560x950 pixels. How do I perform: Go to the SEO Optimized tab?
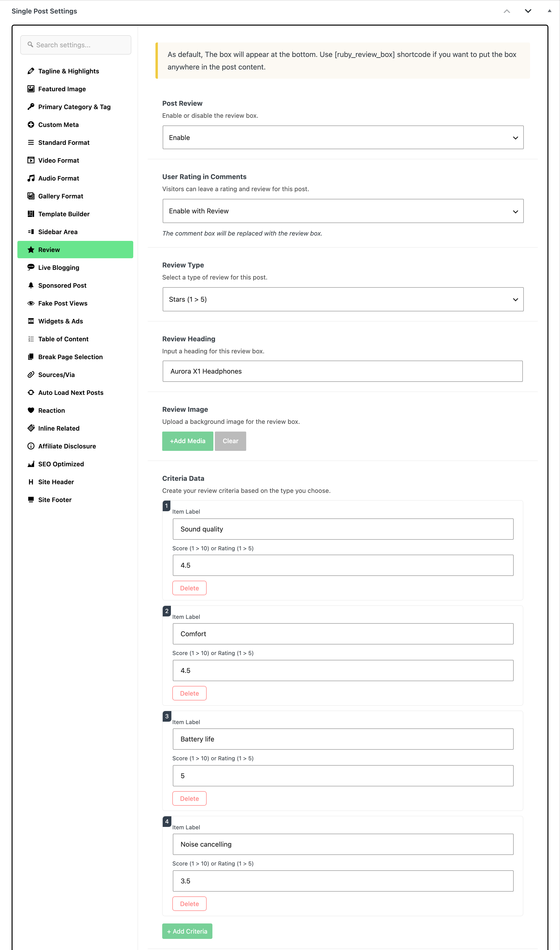pyautogui.click(x=75, y=464)
